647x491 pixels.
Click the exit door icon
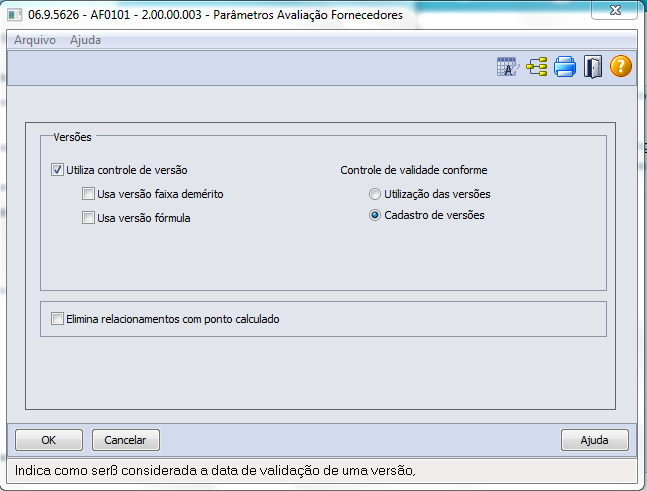point(593,66)
